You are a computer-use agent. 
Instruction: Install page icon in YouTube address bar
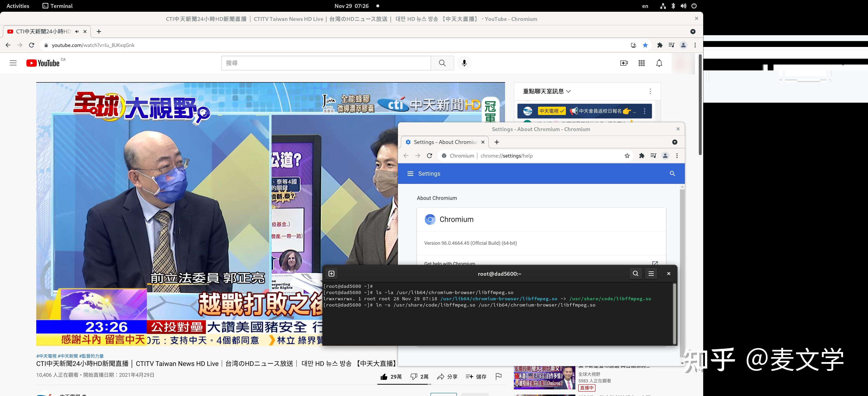[x=633, y=45]
